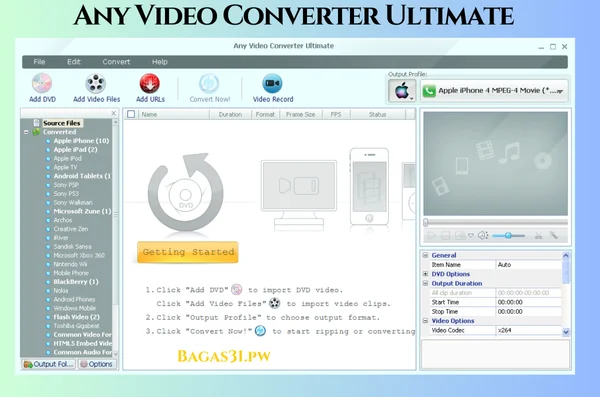Screen dimensions: 600x397
Task: Open the Convert menu
Action: [116, 62]
